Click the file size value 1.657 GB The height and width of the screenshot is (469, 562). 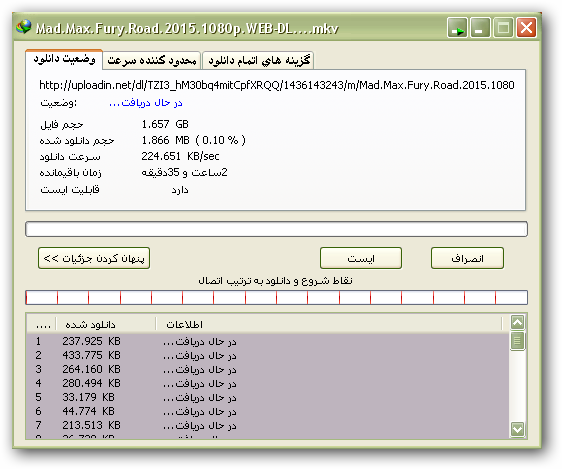coord(165,124)
